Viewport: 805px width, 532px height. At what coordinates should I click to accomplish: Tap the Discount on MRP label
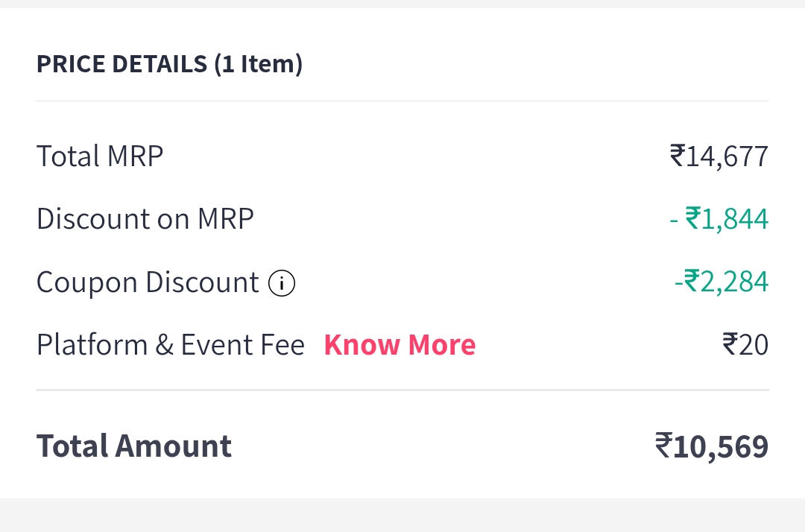click(x=145, y=219)
